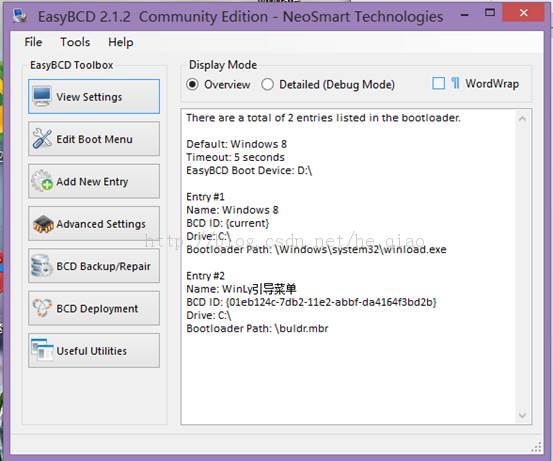553x461 pixels.
Task: Minimize the EasyBCD window
Action: (465, 14)
